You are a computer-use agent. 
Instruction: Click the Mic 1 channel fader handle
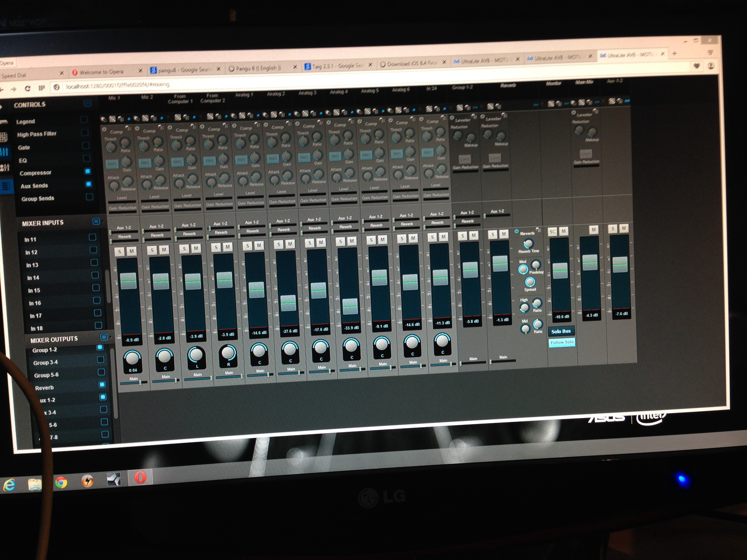[128, 281]
